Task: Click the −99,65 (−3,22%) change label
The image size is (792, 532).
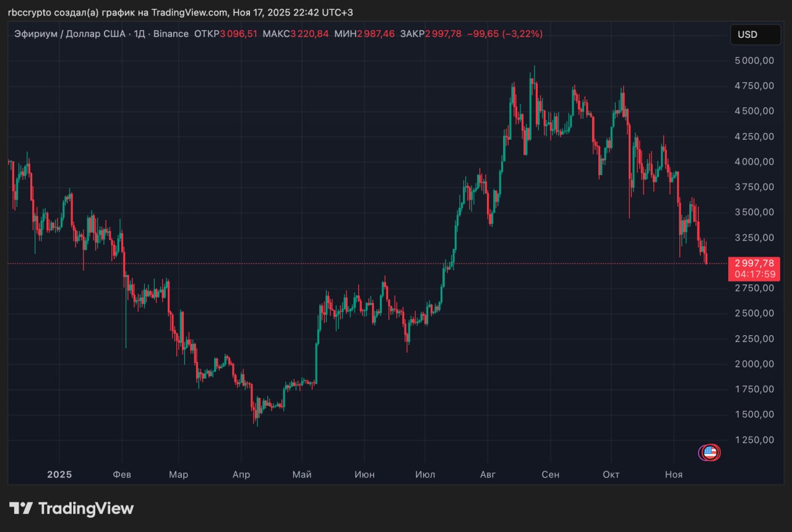Action: click(x=504, y=34)
